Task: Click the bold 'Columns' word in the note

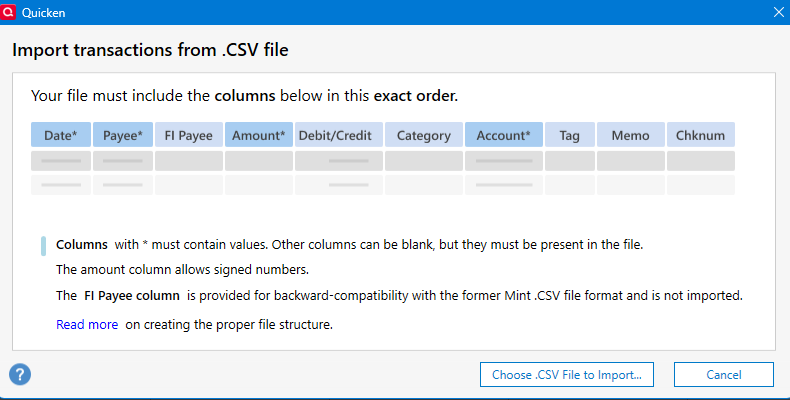Action: (82, 245)
